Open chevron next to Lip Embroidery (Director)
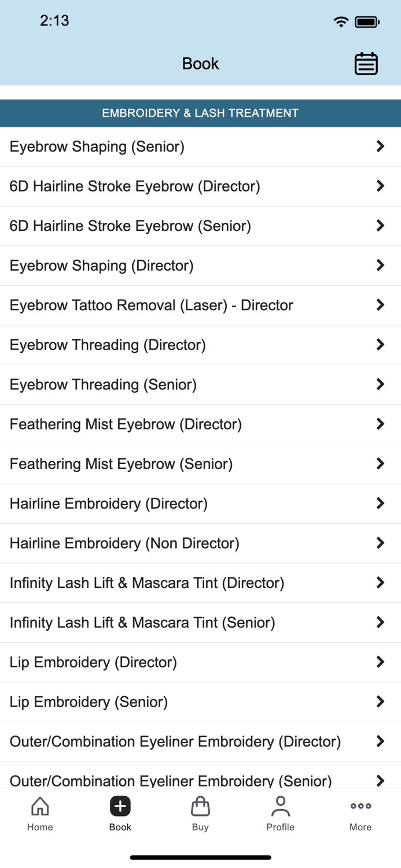Screen dimensions: 401x868 380,662
